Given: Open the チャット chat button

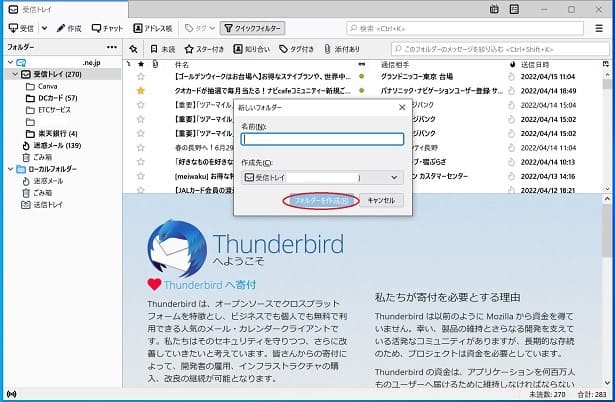Looking at the screenshot, I should (107, 28).
